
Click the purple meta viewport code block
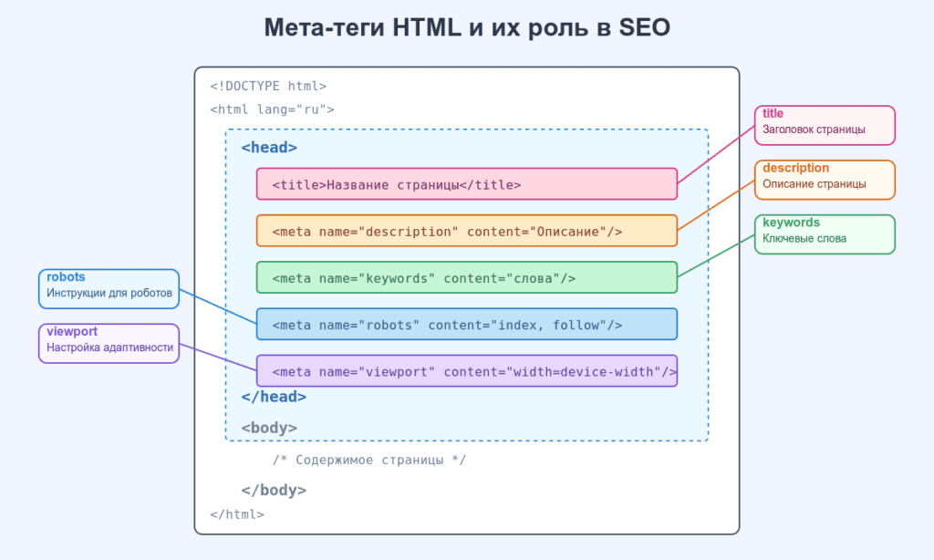(x=466, y=371)
